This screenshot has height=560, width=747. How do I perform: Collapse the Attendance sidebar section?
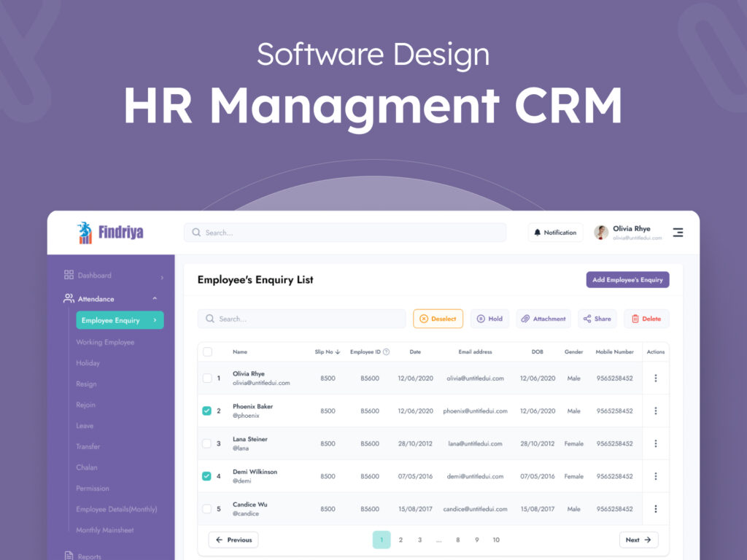click(155, 299)
